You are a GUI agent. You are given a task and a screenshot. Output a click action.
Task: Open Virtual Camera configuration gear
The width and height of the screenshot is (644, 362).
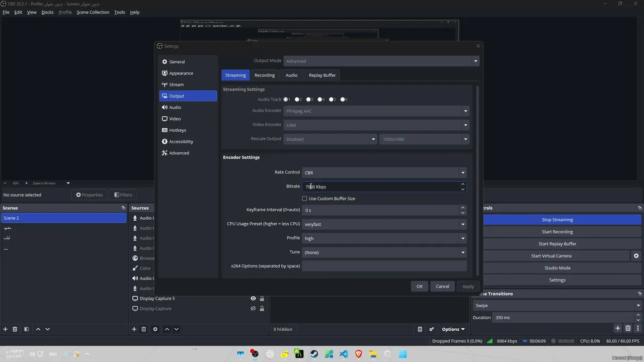[x=636, y=256]
